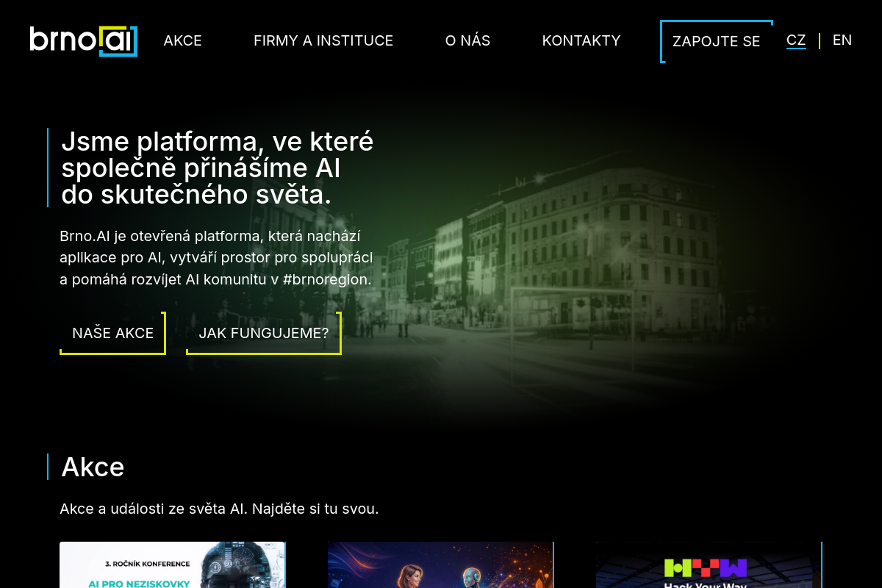Click the JAK FUNGUJEME? button
The width and height of the screenshot is (882, 588).
265,333
